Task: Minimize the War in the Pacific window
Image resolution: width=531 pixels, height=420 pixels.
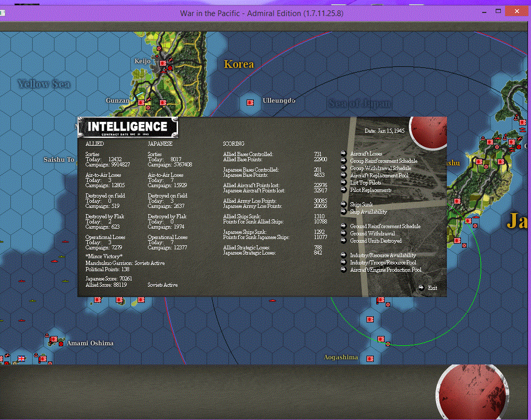Action: tap(484, 12)
